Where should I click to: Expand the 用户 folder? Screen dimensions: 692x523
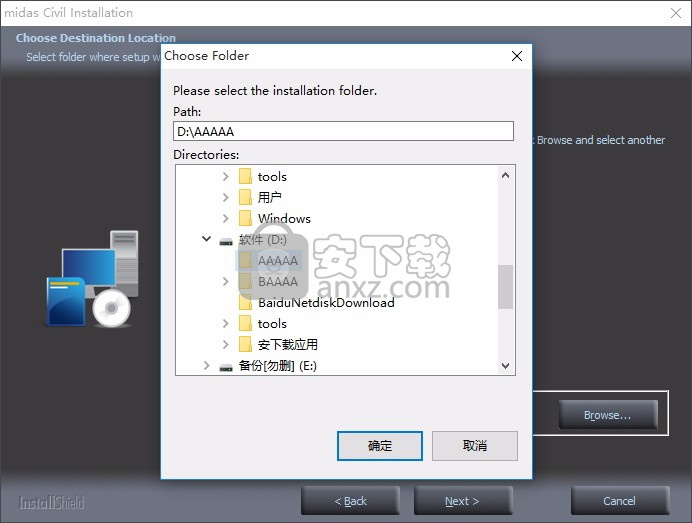[x=226, y=197]
